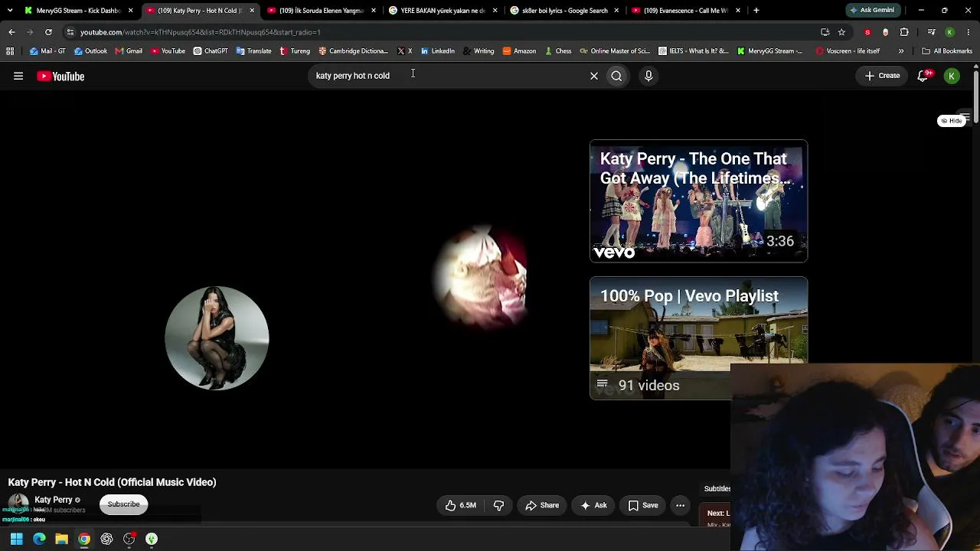Open the Translate bookmark

[x=253, y=51]
